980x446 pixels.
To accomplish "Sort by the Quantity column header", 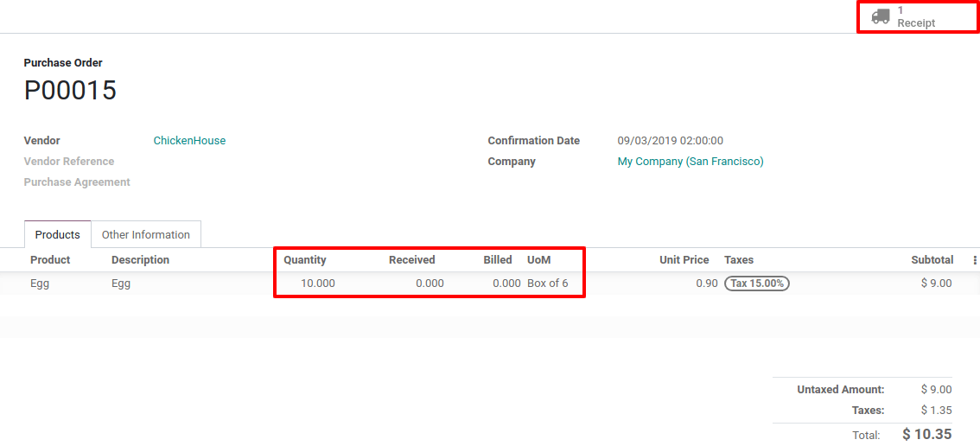I will pyautogui.click(x=305, y=260).
